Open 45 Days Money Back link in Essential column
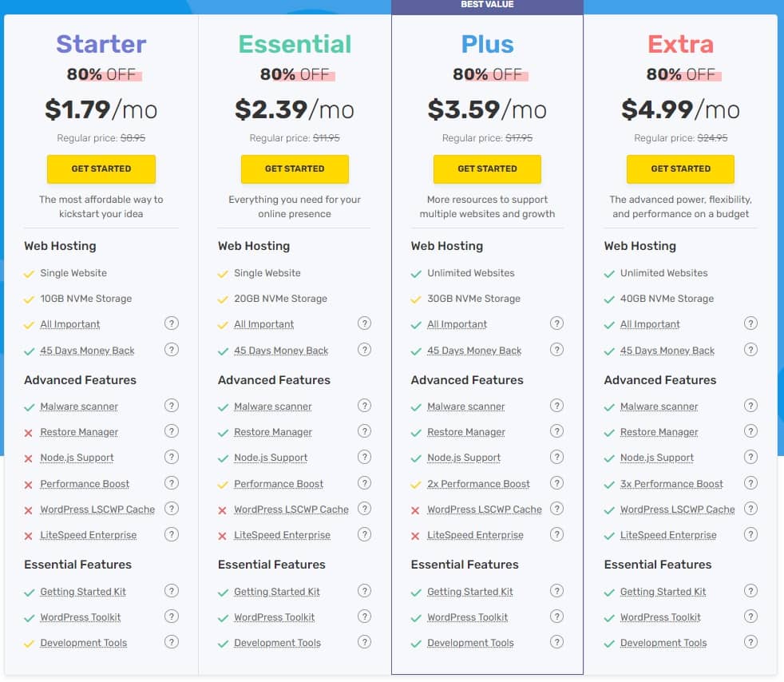The width and height of the screenshot is (784, 682). pyautogui.click(x=281, y=351)
